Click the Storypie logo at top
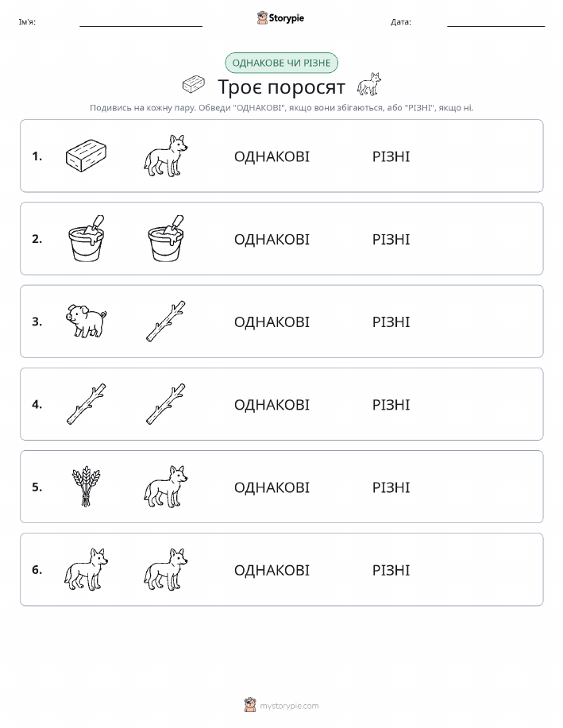563x728 pixels. [280, 18]
